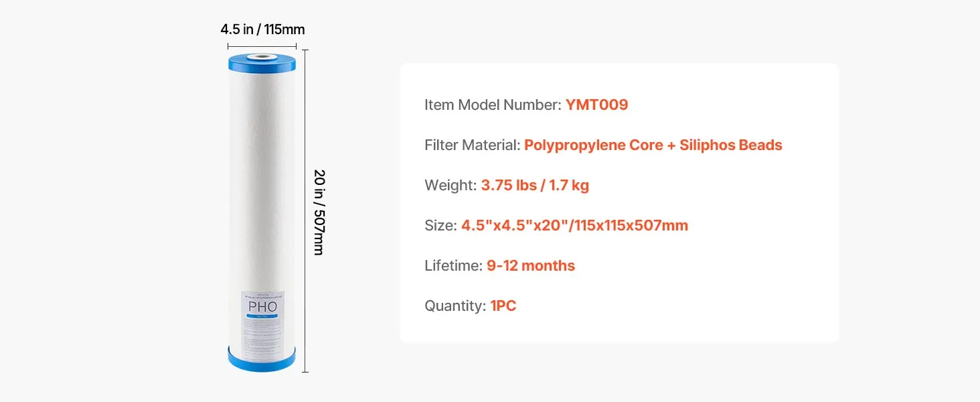Image resolution: width=980 pixels, height=402 pixels.
Task: Select the YMT009 model number text
Action: pyautogui.click(x=597, y=105)
